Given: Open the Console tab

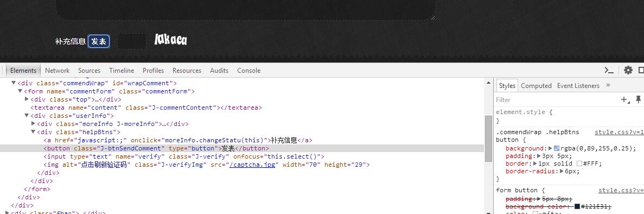Looking at the screenshot, I should point(248,71).
